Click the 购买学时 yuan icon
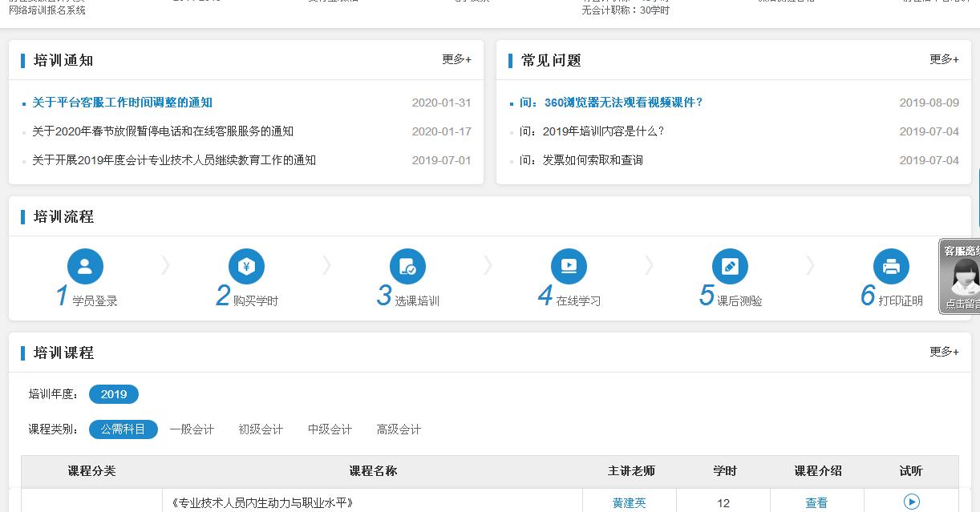Viewport: 980px width, 512px height. tap(246, 267)
